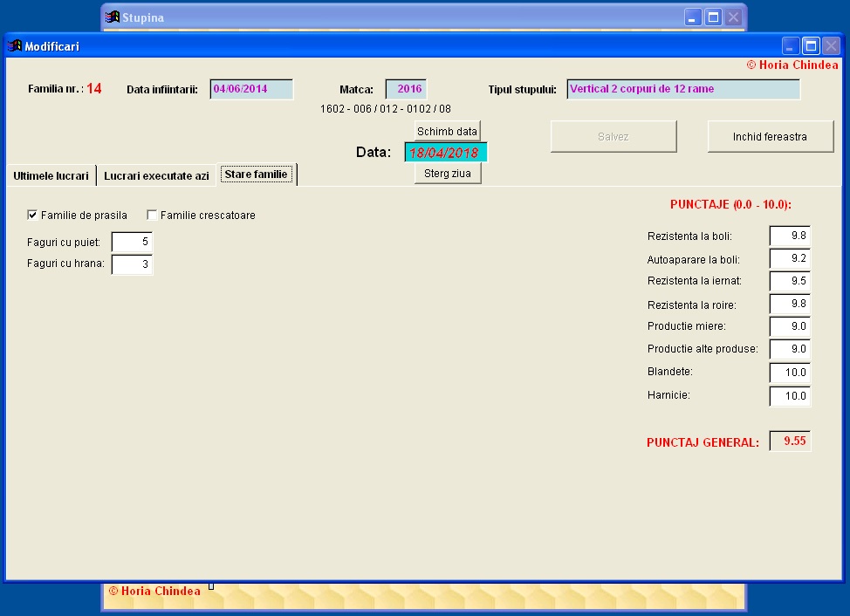Click the cyan Data field 18/04/2018
Viewport: 850px width, 616px height.
tap(446, 152)
